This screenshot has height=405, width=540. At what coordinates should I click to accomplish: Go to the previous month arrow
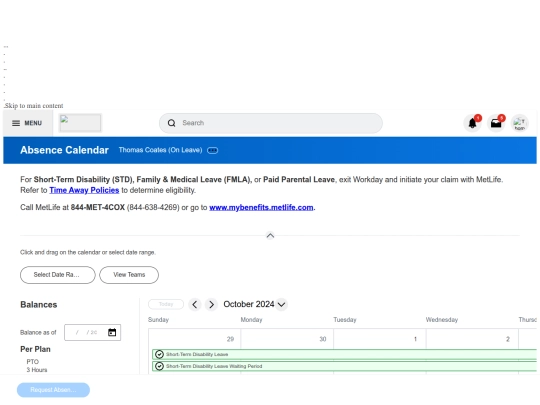point(195,304)
